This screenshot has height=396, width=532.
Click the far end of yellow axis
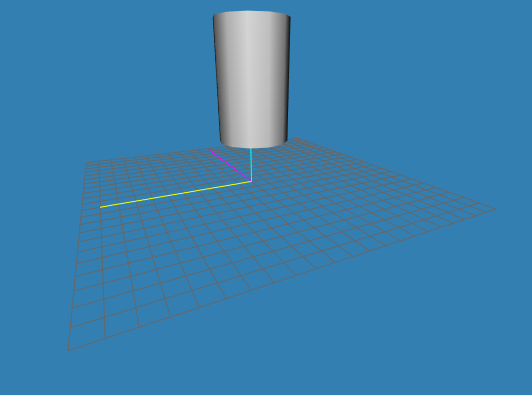[101, 207]
